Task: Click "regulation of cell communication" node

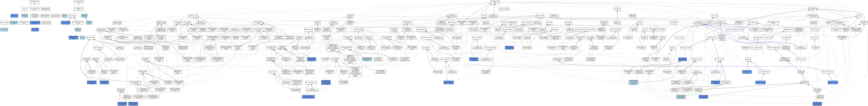Action: click(x=519, y=30)
